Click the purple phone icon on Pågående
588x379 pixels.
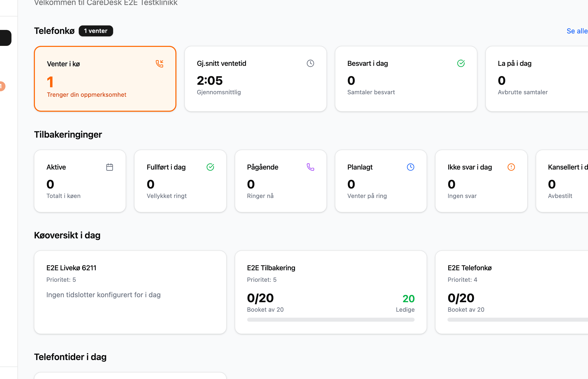[310, 167]
